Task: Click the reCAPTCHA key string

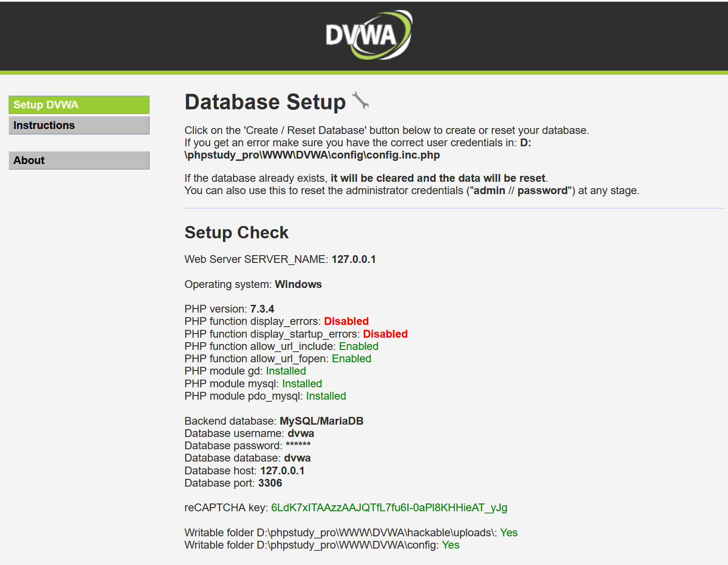Action: (x=389, y=508)
